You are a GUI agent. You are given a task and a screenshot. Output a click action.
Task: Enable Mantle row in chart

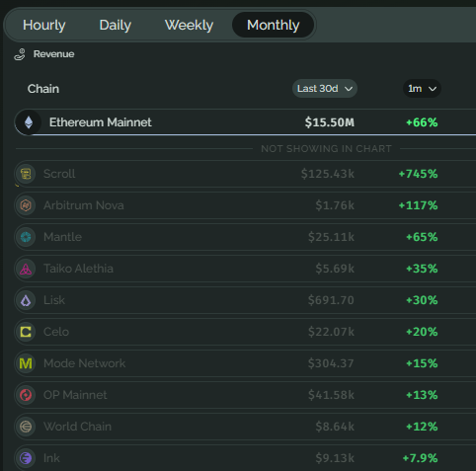[245, 237]
